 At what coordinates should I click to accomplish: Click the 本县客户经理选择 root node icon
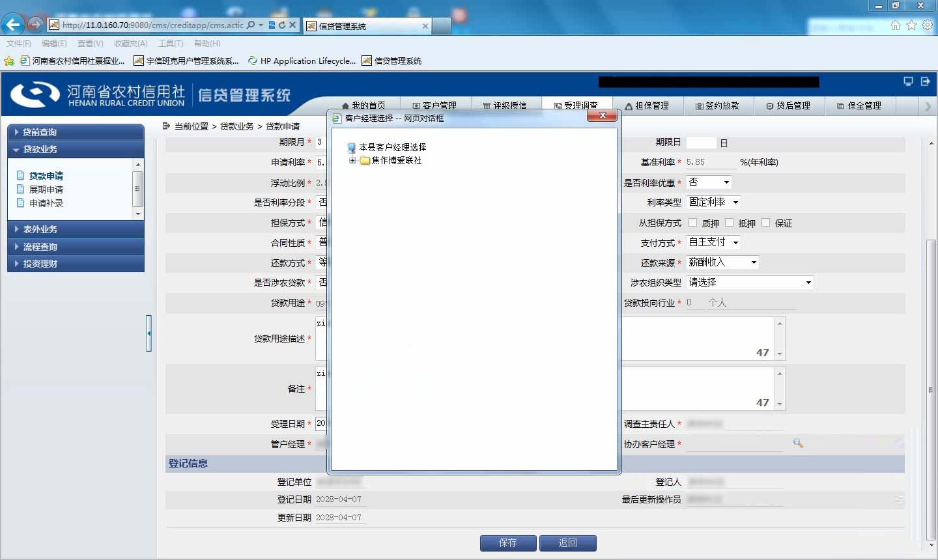[352, 148]
